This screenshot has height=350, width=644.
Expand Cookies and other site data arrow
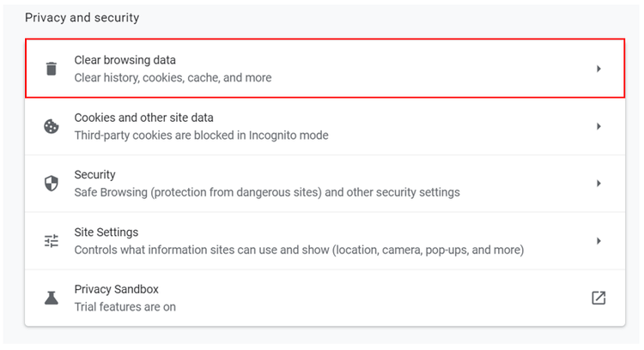pos(598,126)
